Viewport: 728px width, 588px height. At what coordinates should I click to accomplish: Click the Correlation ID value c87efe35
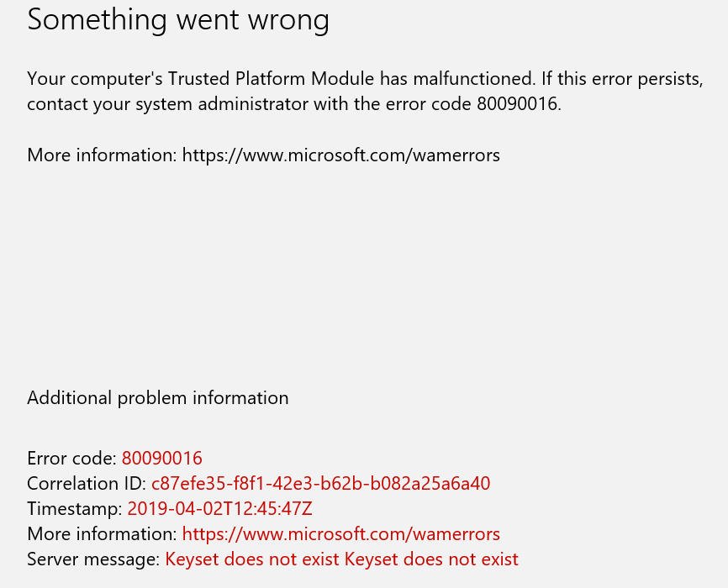[x=321, y=483]
